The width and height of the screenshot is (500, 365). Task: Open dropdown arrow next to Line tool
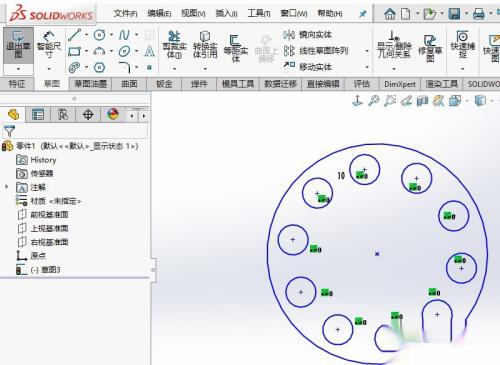tap(86, 35)
